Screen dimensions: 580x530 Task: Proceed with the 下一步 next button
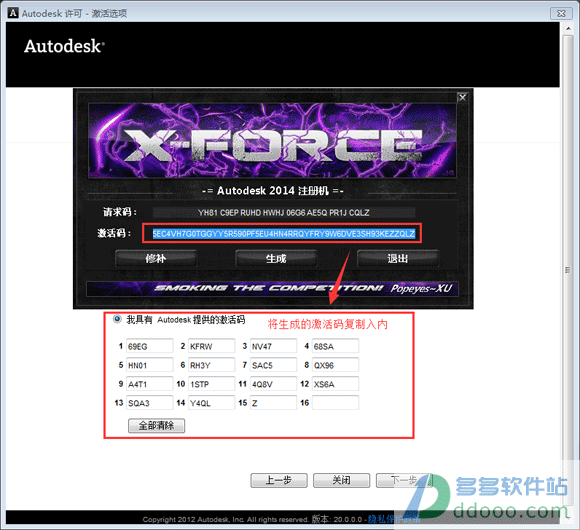pyautogui.click(x=404, y=480)
